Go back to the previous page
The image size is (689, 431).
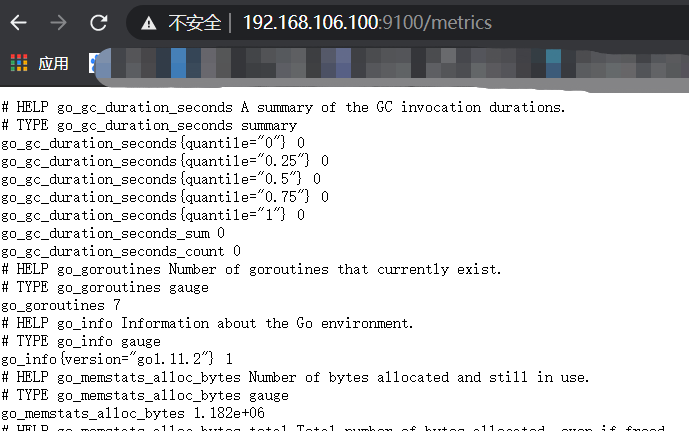pyautogui.click(x=19, y=22)
